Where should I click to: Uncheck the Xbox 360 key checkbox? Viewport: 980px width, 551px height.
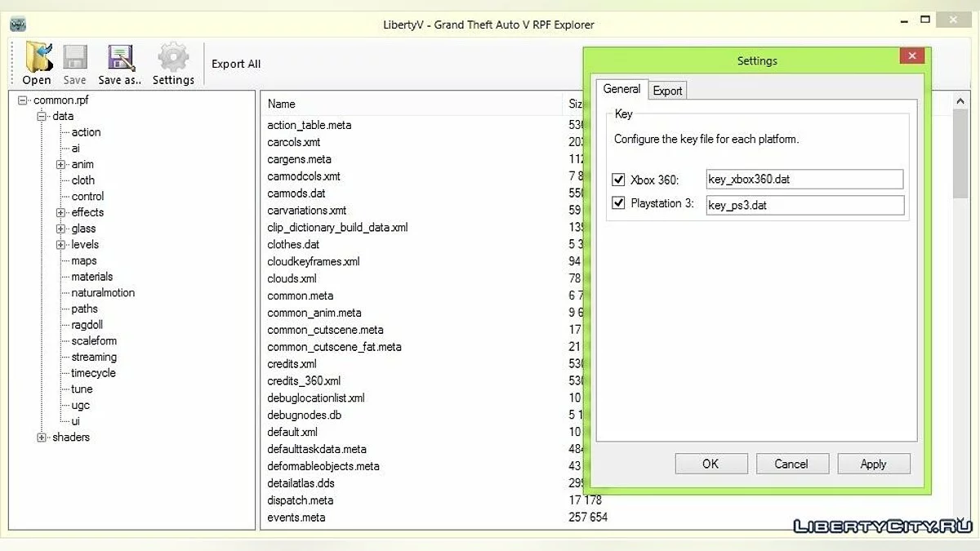coord(618,180)
